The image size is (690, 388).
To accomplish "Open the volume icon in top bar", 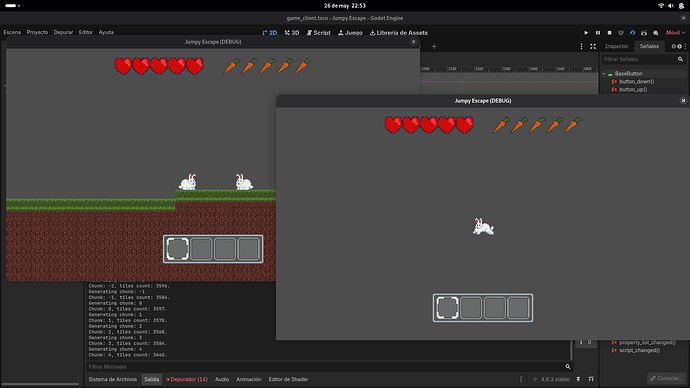I will 671,6.
